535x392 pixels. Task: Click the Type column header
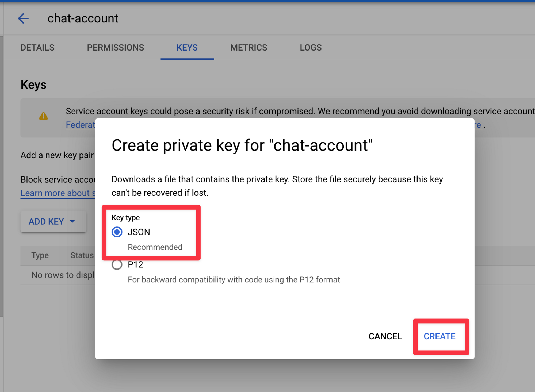pos(40,255)
